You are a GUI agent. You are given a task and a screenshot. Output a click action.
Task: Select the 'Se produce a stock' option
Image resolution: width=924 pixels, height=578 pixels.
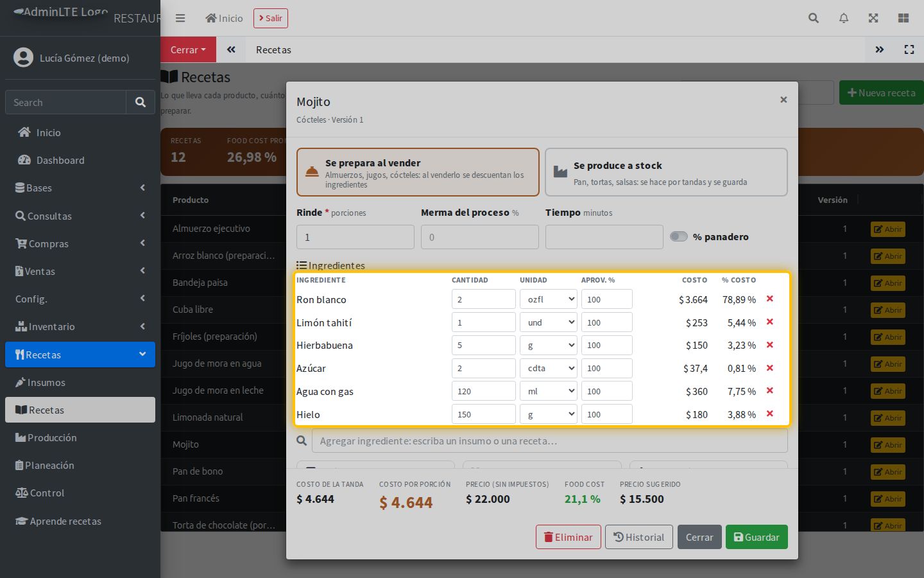[x=666, y=172]
